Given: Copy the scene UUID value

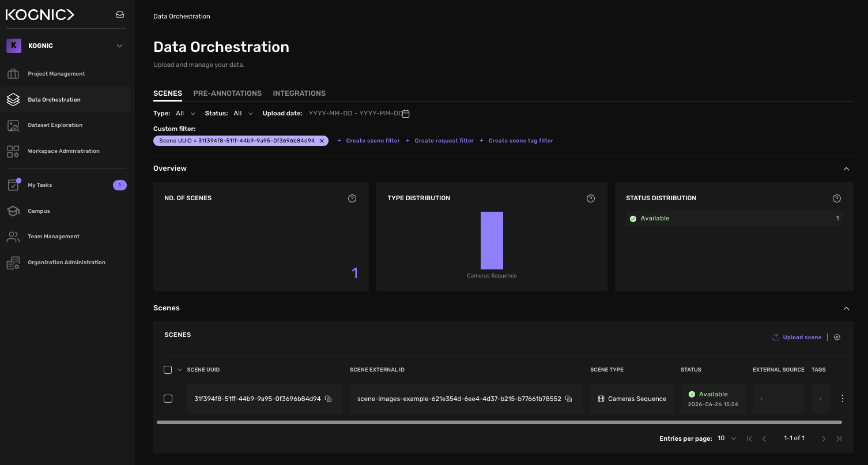Looking at the screenshot, I should 329,399.
